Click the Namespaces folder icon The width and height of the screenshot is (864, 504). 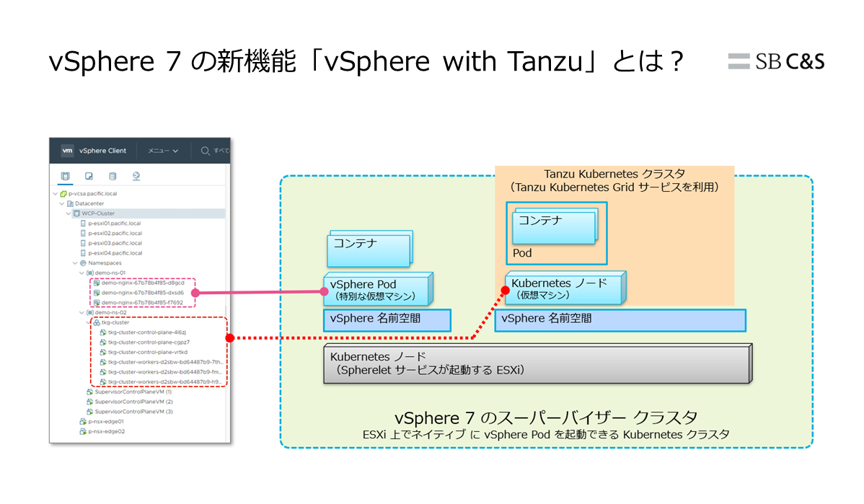click(83, 263)
